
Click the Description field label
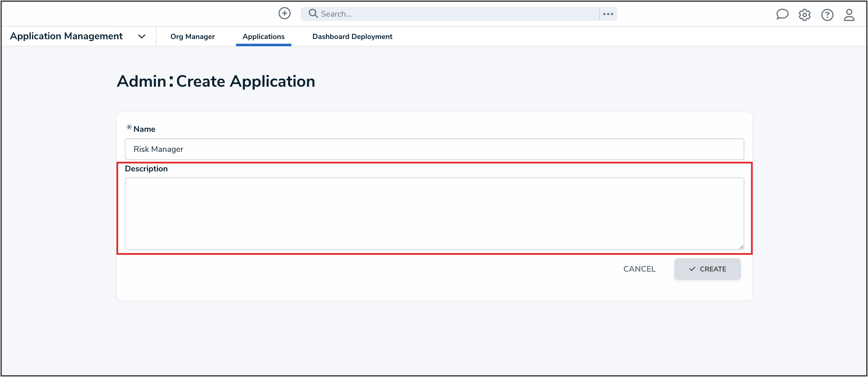(146, 168)
